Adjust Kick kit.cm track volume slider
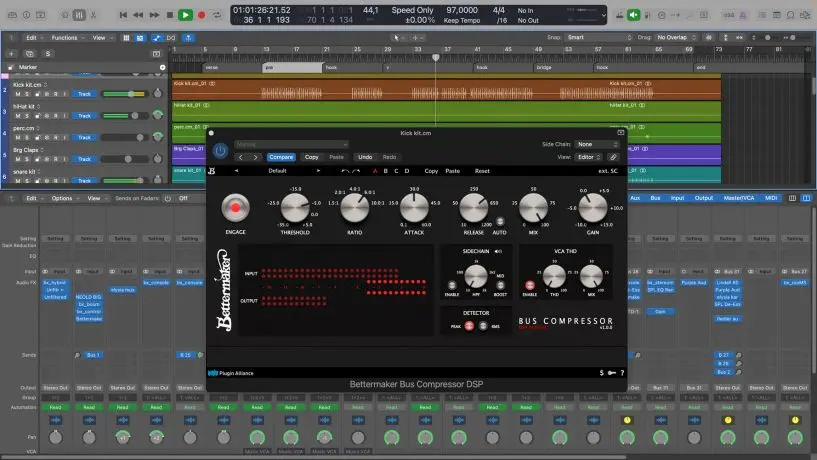The width and height of the screenshot is (817, 460). pos(125,94)
